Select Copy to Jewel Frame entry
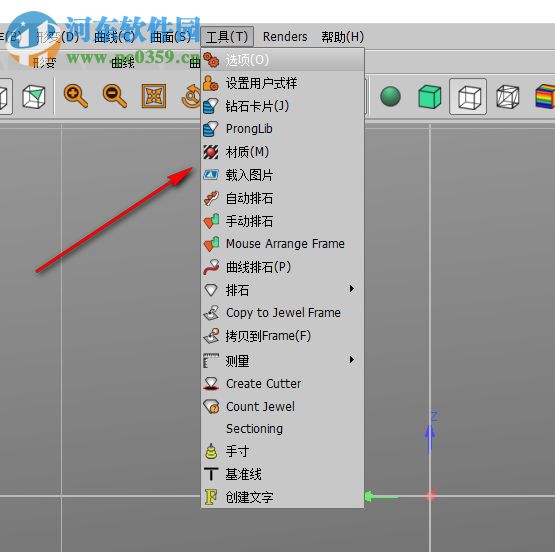Viewport: 555px width, 552px height. click(x=282, y=313)
